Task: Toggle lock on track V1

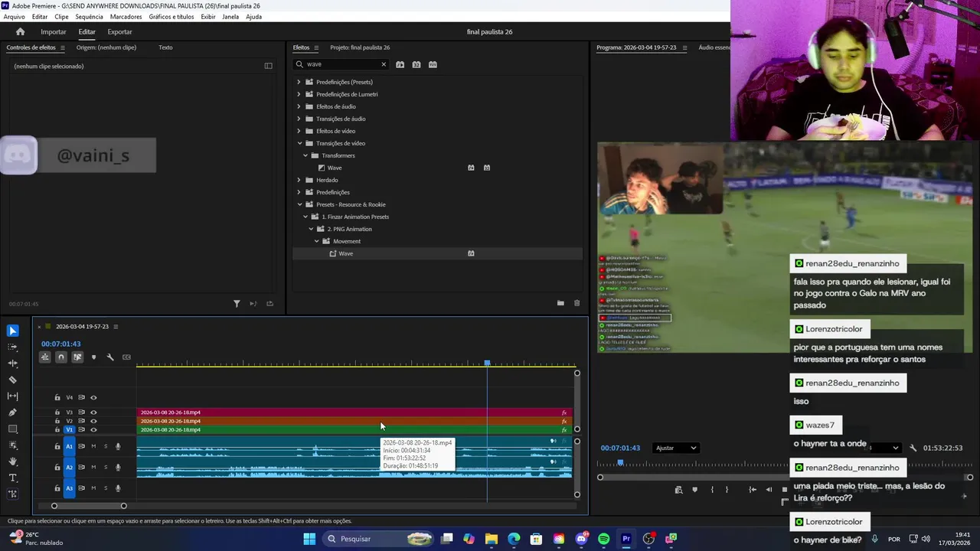Action: click(x=57, y=429)
